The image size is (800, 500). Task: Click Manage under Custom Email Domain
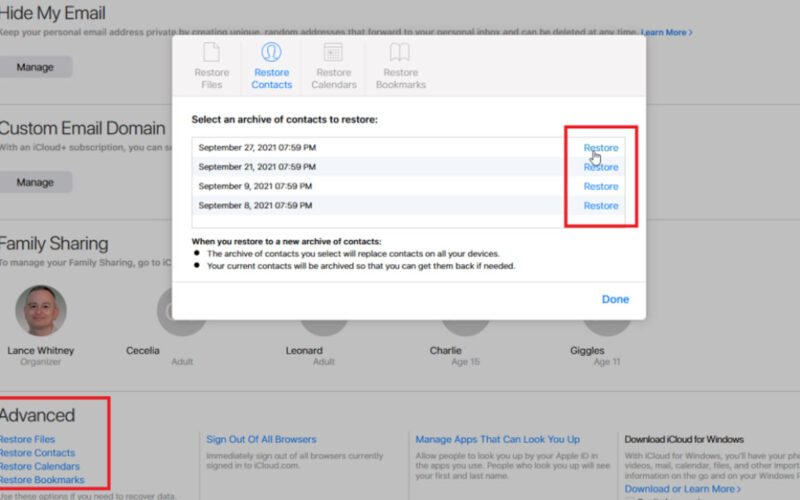(x=35, y=182)
